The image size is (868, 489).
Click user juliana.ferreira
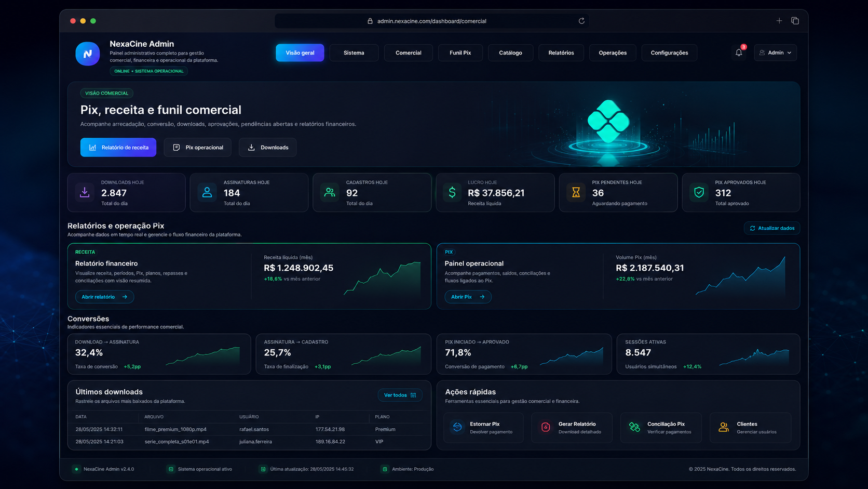(255, 442)
